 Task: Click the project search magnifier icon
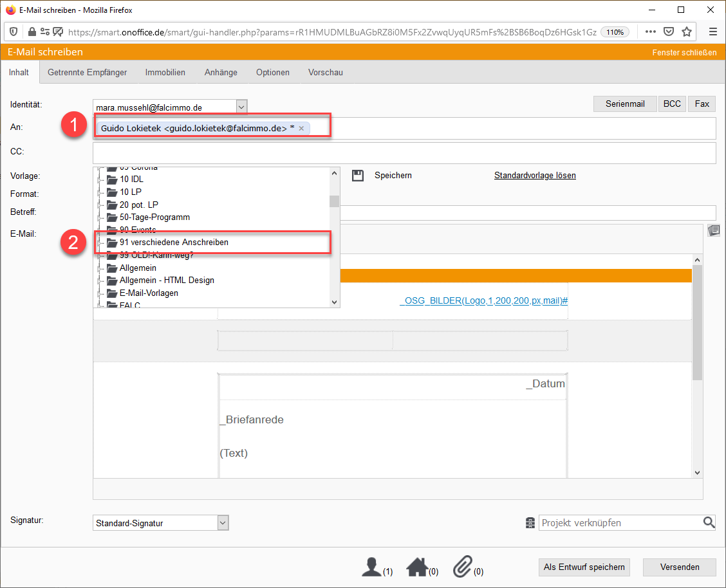click(709, 523)
